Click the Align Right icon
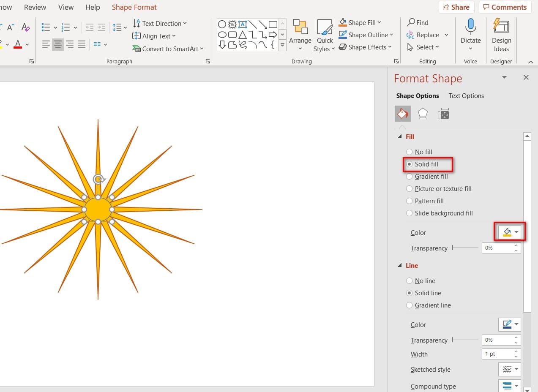538x392 pixels. tap(70, 44)
